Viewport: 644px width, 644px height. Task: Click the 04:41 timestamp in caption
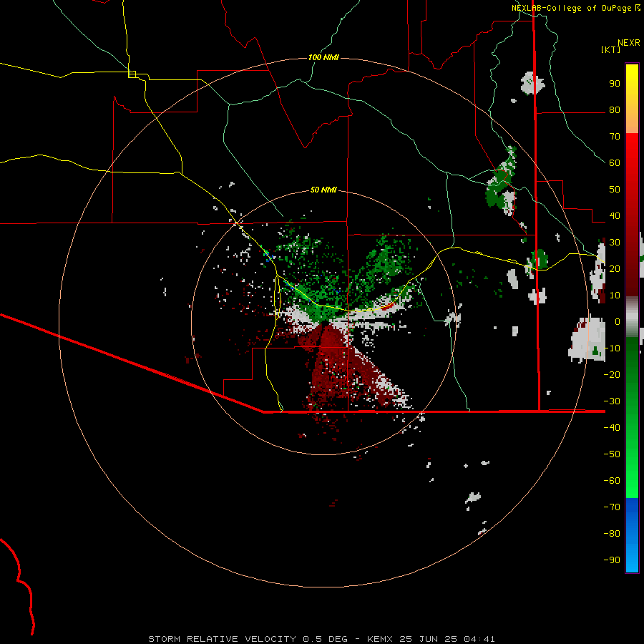[x=479, y=639]
